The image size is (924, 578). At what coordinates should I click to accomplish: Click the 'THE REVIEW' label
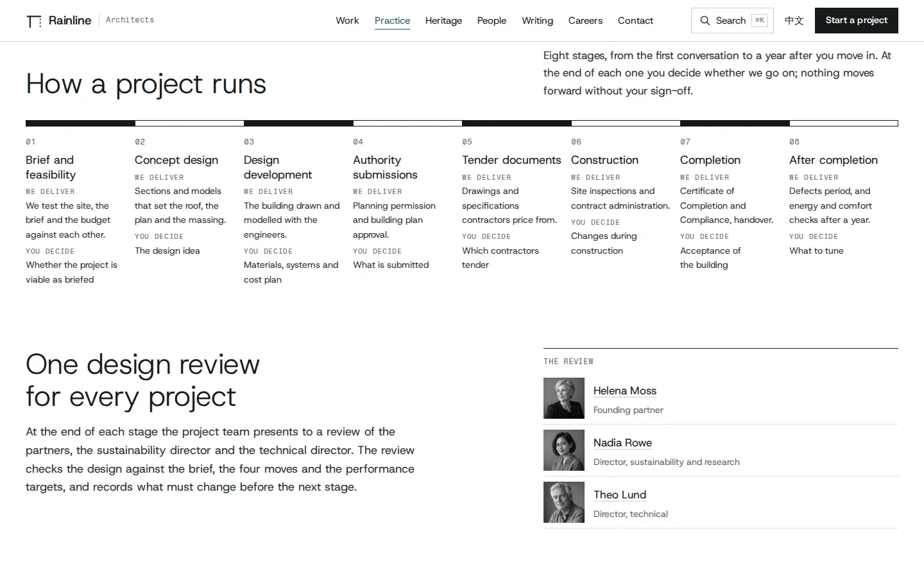569,362
